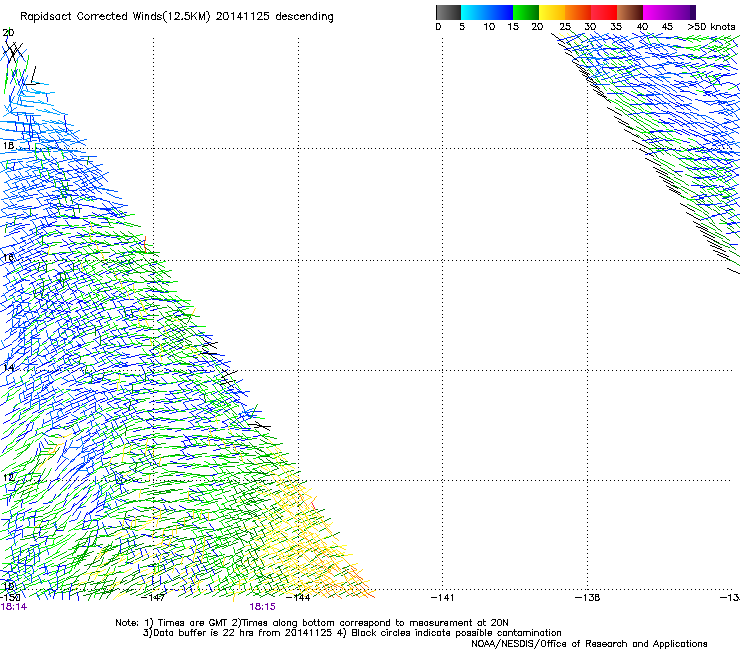Select the gray 0-5 knots legend segment
Image resolution: width=740 pixels, height=650 pixels.
[x=448, y=12]
